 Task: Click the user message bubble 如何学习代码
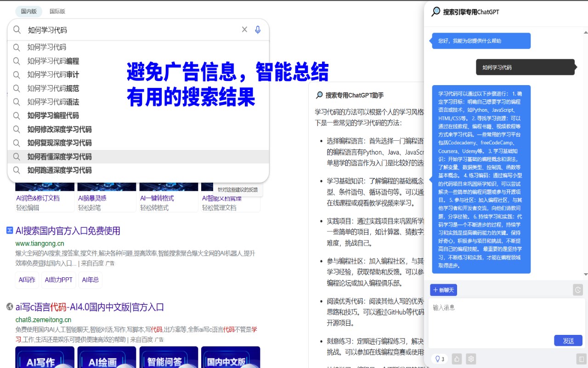(526, 67)
